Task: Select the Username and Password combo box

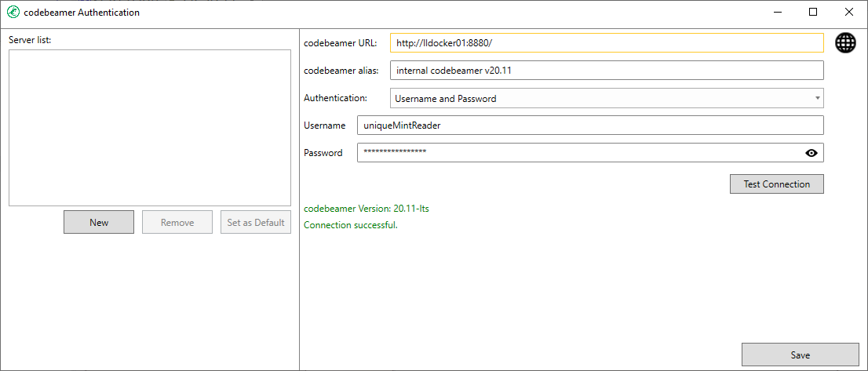Action: click(x=607, y=98)
